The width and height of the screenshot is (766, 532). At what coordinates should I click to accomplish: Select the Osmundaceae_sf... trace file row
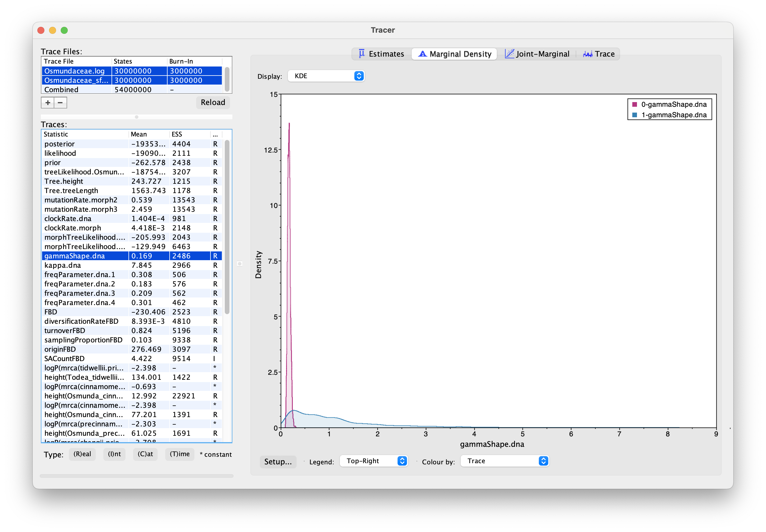[132, 80]
